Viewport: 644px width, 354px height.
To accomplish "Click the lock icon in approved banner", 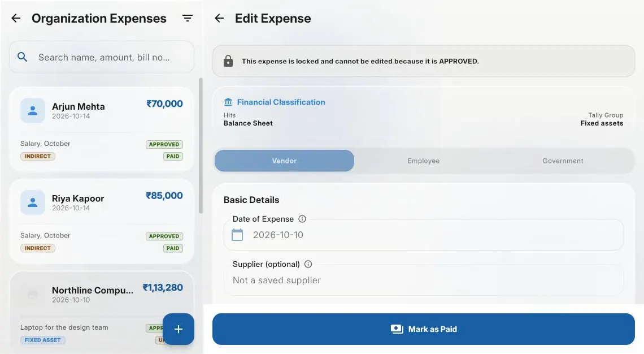I will click(228, 61).
